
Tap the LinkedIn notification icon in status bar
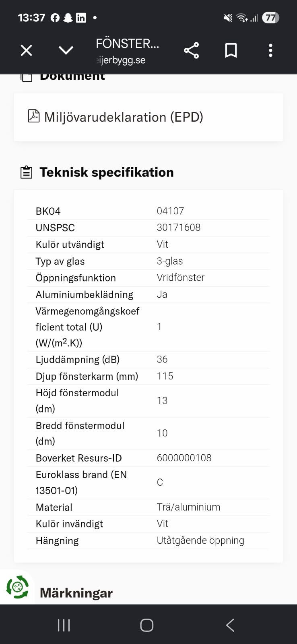pyautogui.click(x=81, y=18)
